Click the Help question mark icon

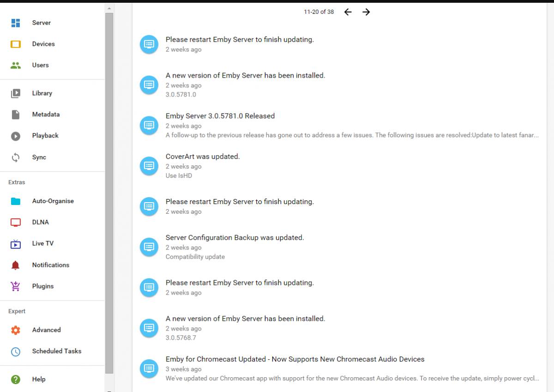coord(16,379)
